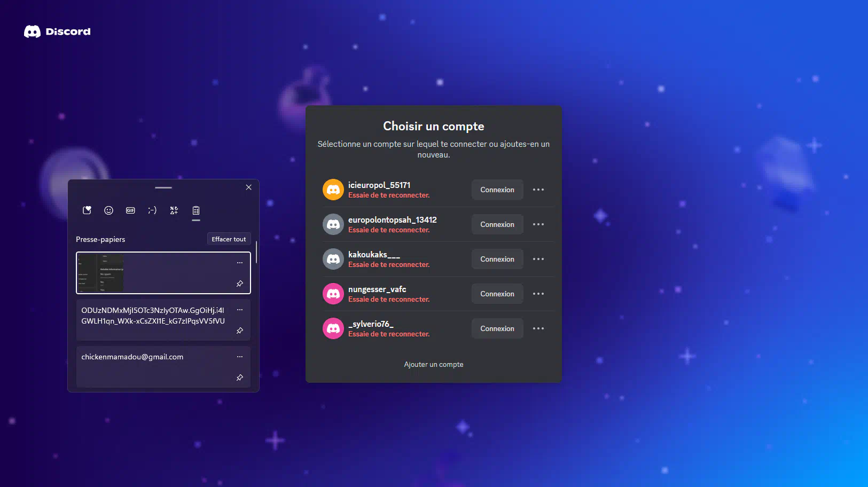Viewport: 868px width, 487px height.
Task: Click the orange avatar of icieuropol_55171
Action: (x=333, y=190)
